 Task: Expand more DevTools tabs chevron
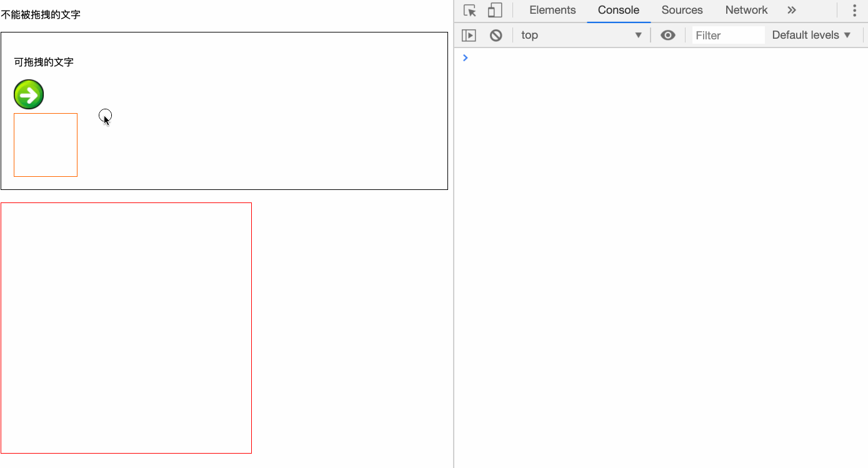792,10
